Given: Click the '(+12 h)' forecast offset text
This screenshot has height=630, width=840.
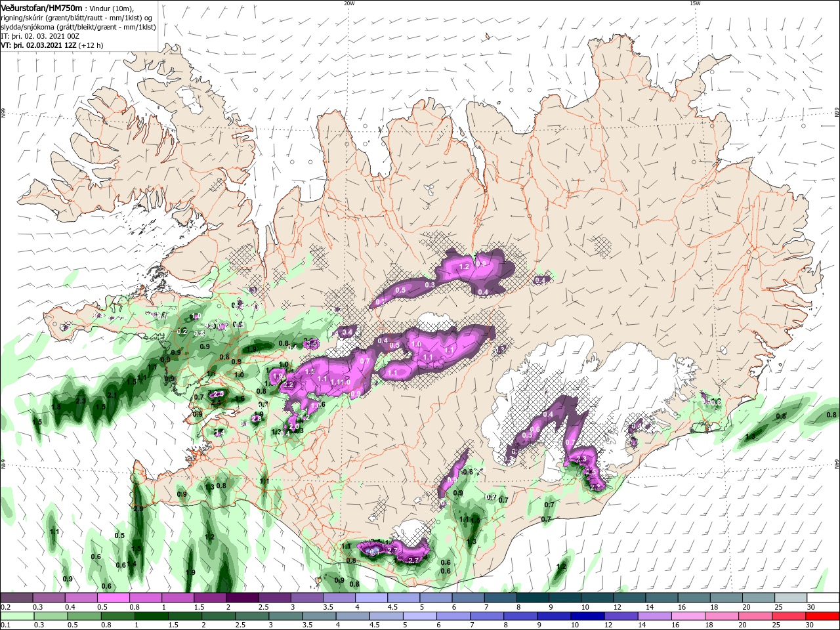Looking at the screenshot, I should (91, 46).
